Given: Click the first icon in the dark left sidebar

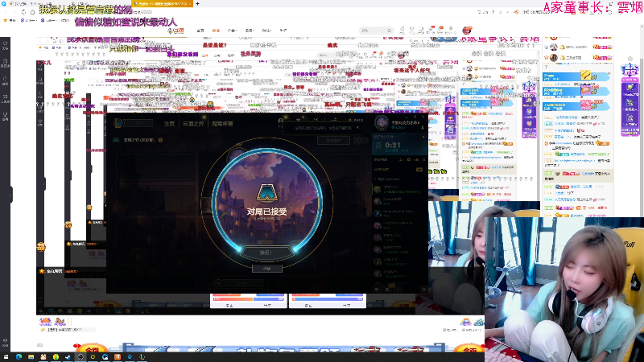Looking at the screenshot, I should (x=6, y=45).
